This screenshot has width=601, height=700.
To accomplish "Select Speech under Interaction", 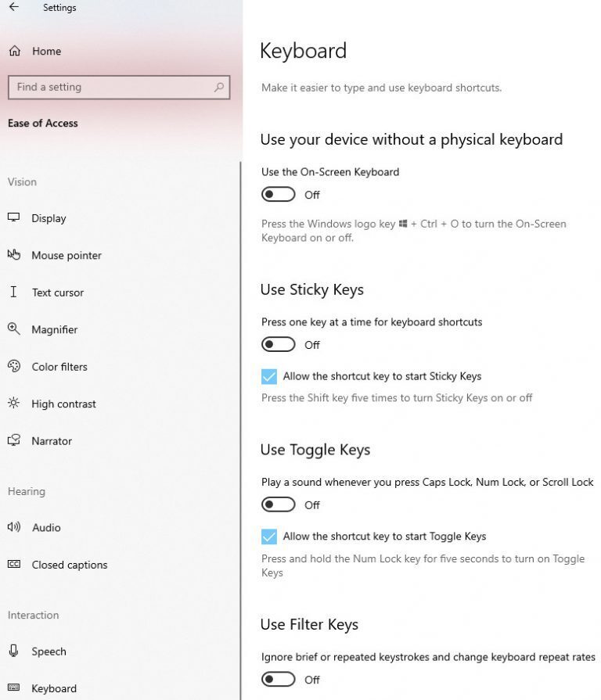I will click(x=49, y=652).
